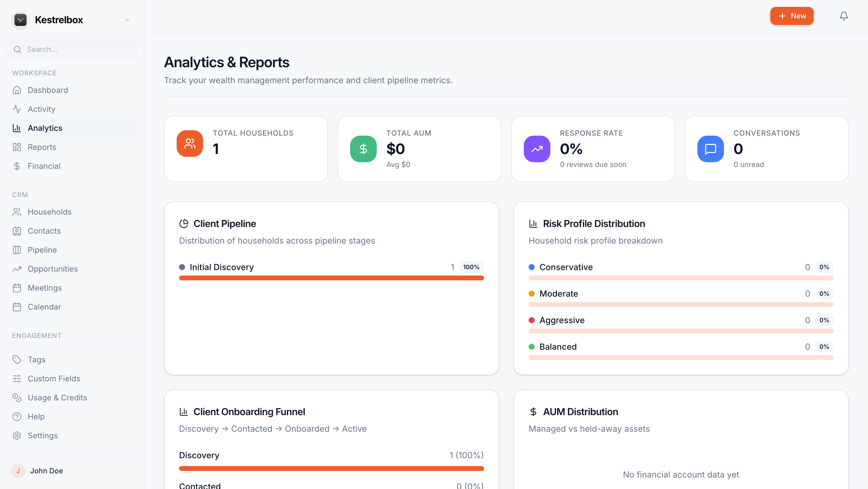Expand the Kestrelbox workspace switcher chevron

128,20
